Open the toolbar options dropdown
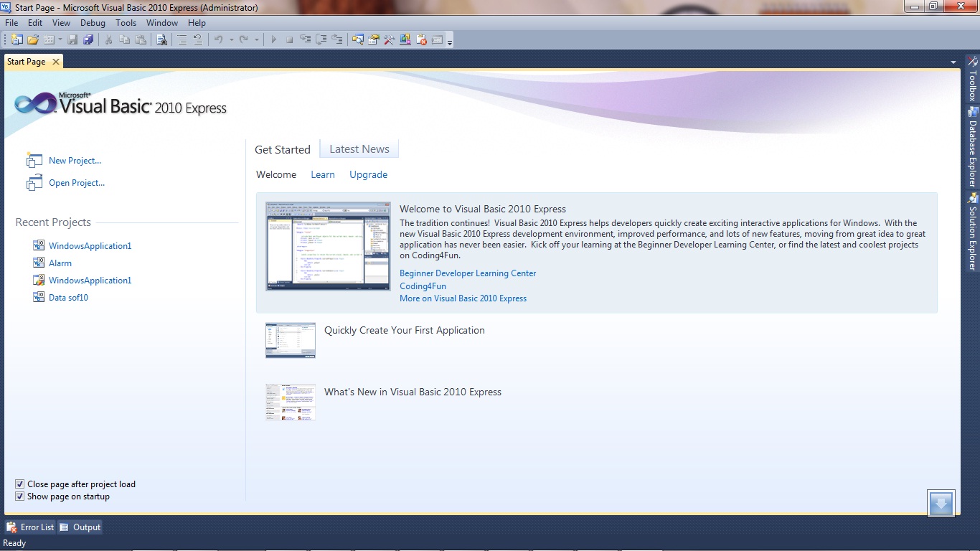980x551 pixels. 450,42
